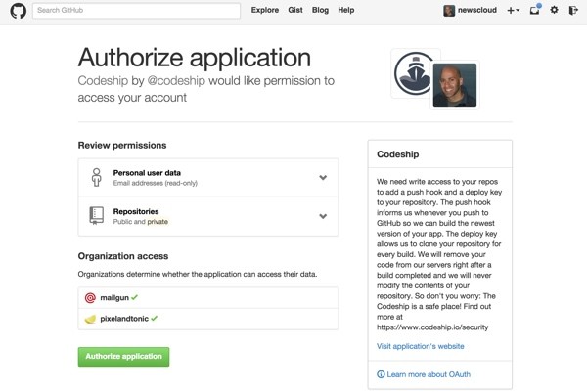The width and height of the screenshot is (587, 392).
Task: Click the mailgun organization icon
Action: 90,298
